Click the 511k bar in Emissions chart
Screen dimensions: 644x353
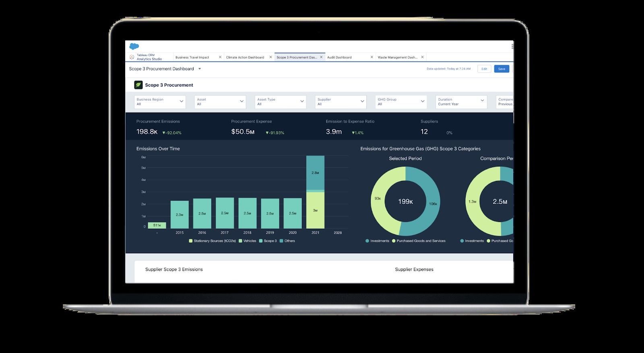click(157, 226)
